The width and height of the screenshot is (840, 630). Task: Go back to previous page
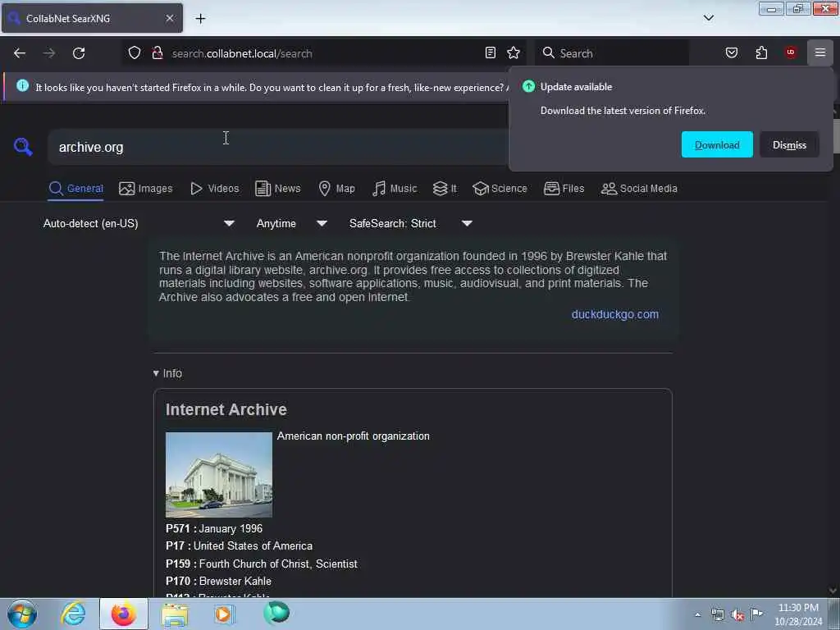[20, 53]
